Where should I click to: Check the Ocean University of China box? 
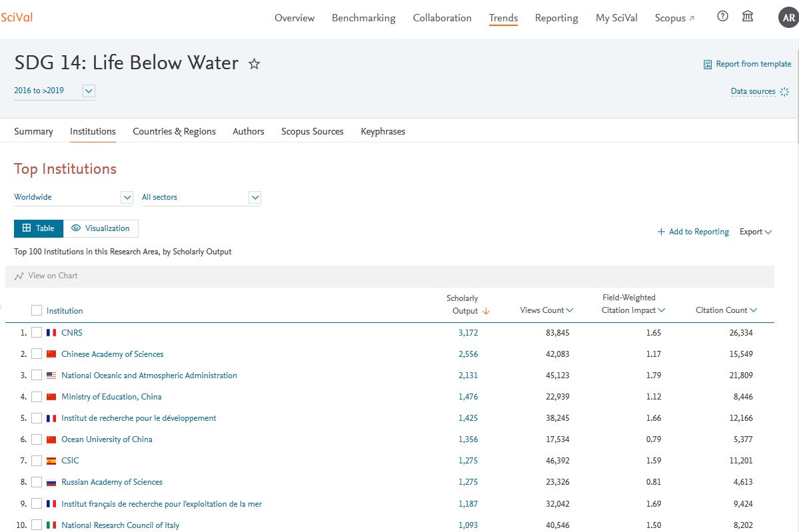pos(37,439)
